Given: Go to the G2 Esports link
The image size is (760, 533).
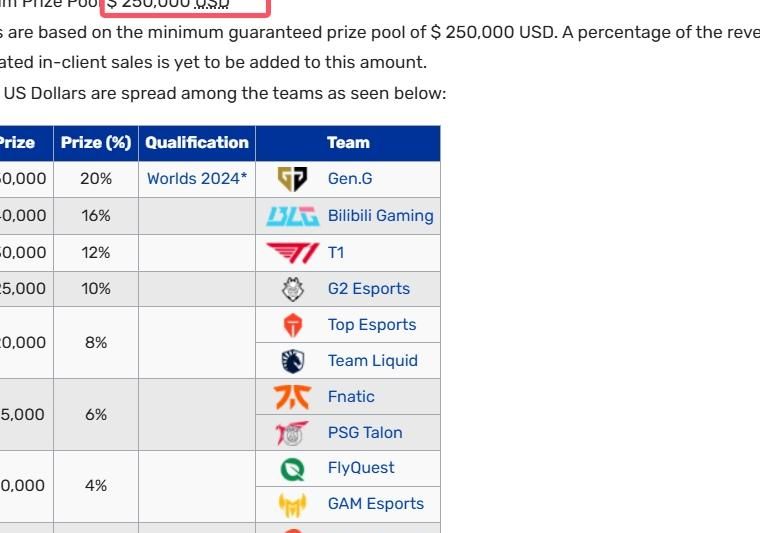Looking at the screenshot, I should [368, 289].
